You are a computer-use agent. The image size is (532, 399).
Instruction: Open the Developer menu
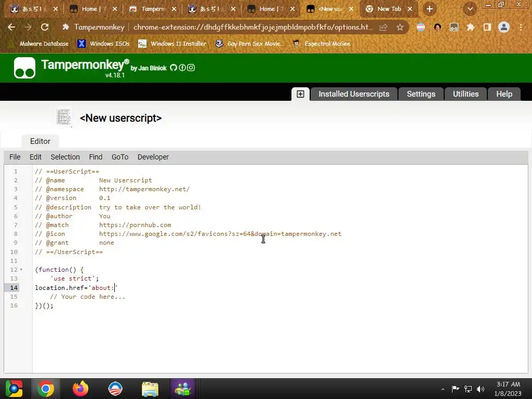pos(153,157)
